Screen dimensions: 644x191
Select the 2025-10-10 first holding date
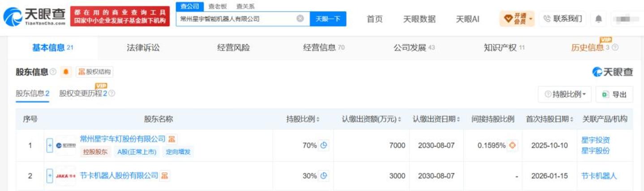coord(550,145)
